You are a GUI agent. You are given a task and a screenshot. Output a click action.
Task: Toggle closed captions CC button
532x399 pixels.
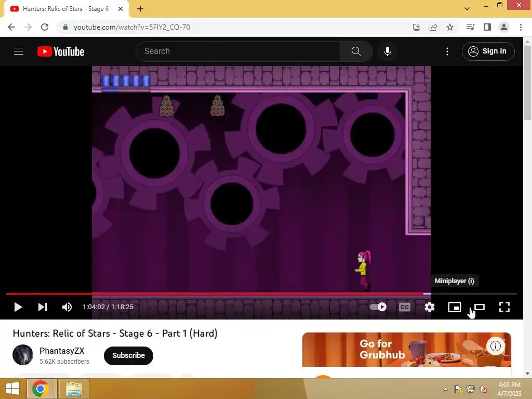[x=404, y=307]
